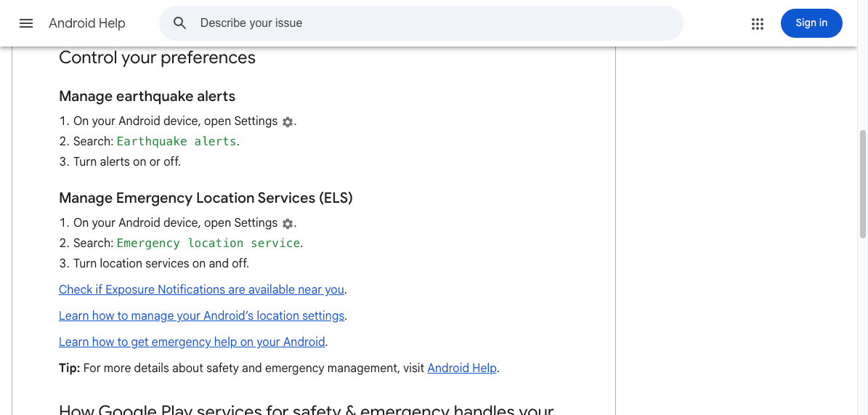This screenshot has width=868, height=415.
Task: Click the Turn alerts on or off step
Action: [x=127, y=162]
